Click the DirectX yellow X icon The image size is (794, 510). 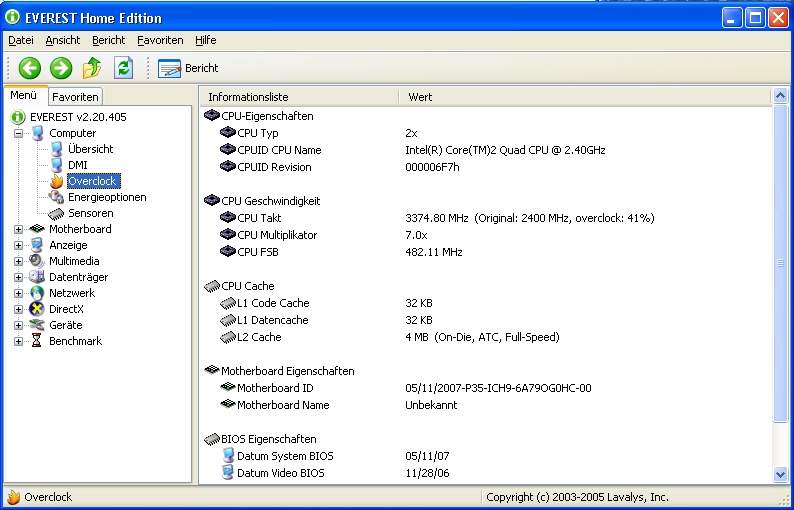point(36,309)
